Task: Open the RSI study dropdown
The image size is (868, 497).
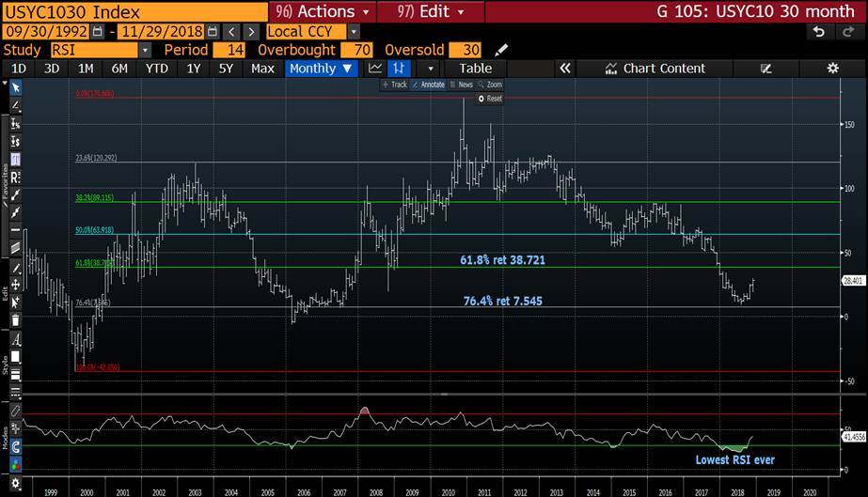Action: [x=145, y=51]
